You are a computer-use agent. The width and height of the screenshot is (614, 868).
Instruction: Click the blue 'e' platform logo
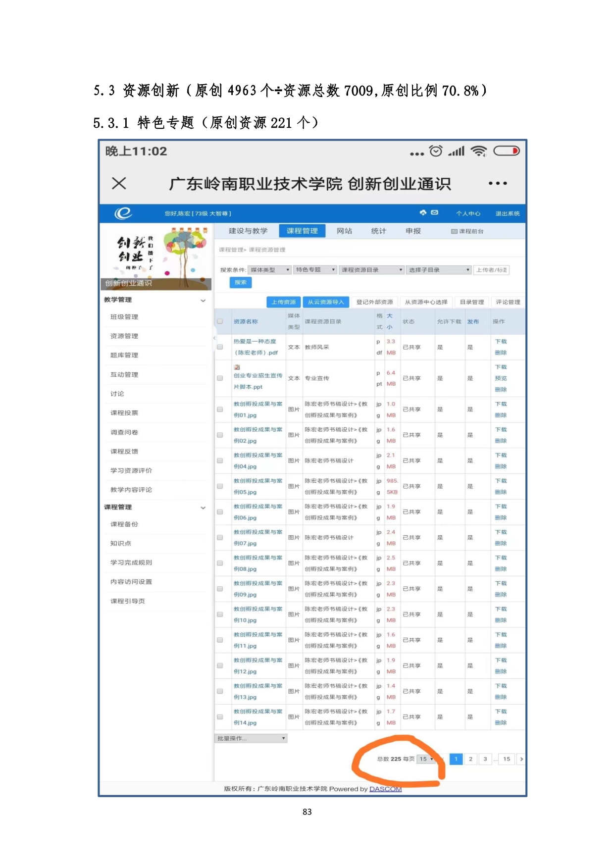[123, 213]
